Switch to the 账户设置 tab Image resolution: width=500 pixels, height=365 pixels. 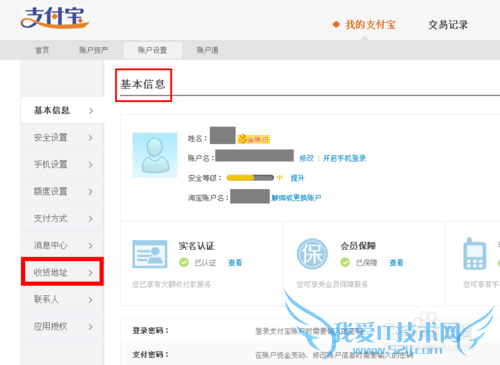pyautogui.click(x=153, y=50)
